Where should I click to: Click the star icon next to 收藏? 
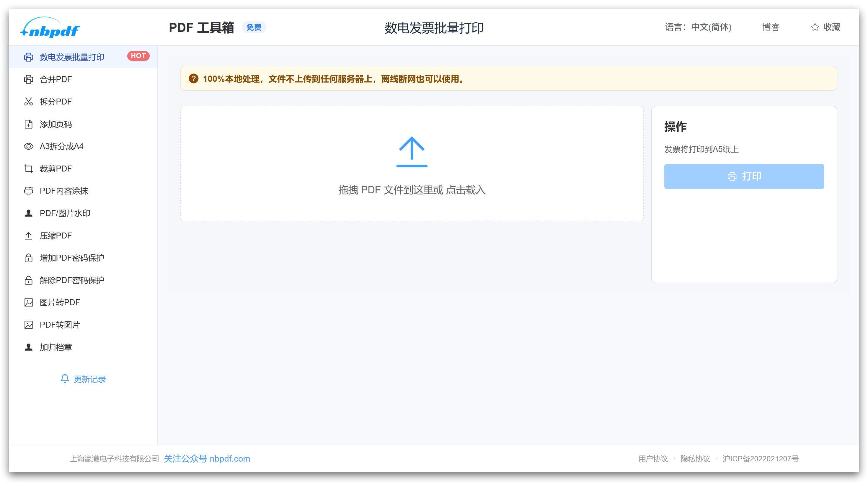(x=815, y=27)
